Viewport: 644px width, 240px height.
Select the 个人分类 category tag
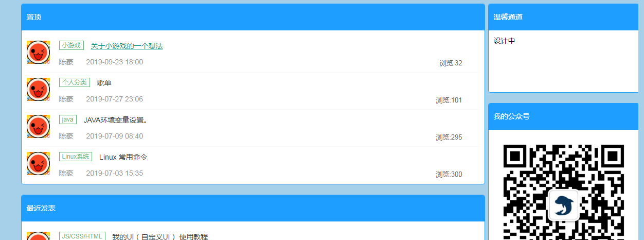(75, 82)
